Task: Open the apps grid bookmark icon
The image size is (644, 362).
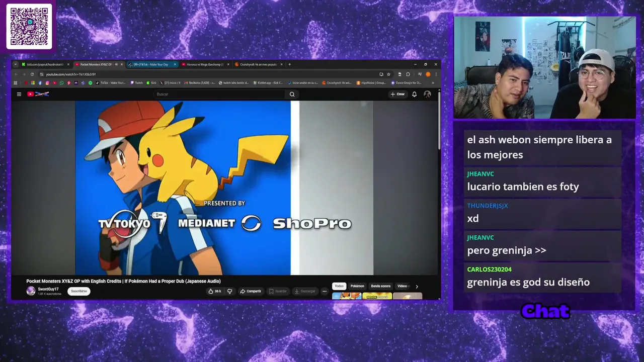Action: (15, 82)
